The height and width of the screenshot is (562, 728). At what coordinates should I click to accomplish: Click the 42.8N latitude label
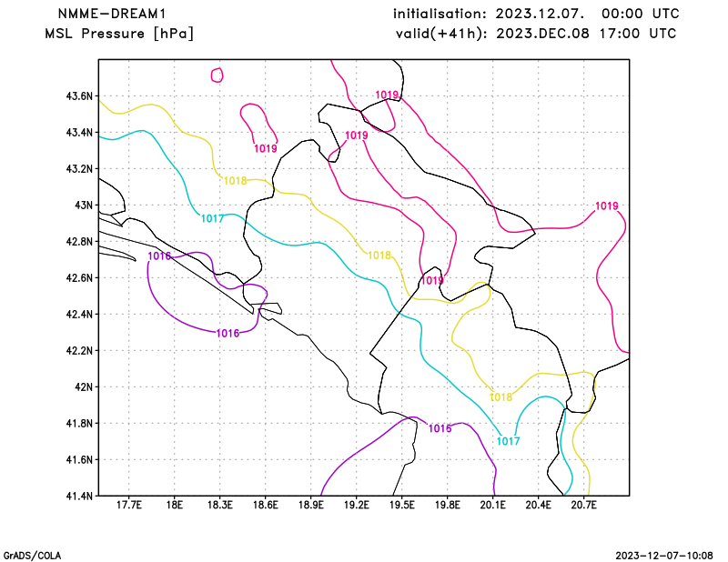[79, 242]
